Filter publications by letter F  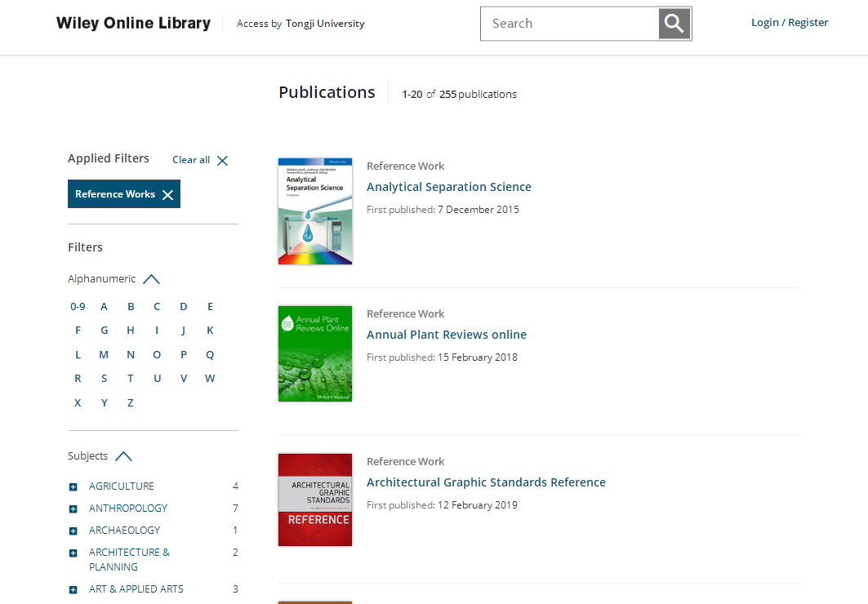click(78, 331)
